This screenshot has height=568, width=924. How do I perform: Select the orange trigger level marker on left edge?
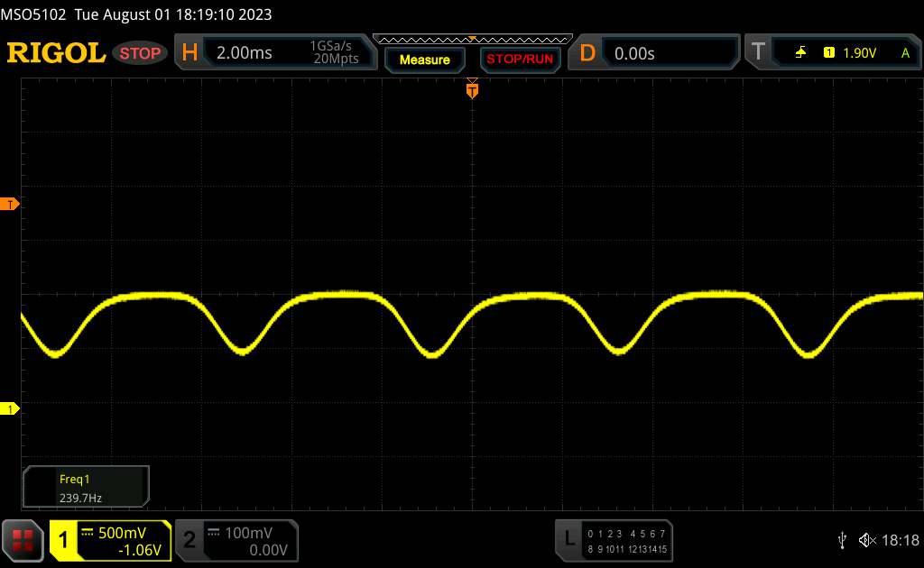click(x=11, y=205)
